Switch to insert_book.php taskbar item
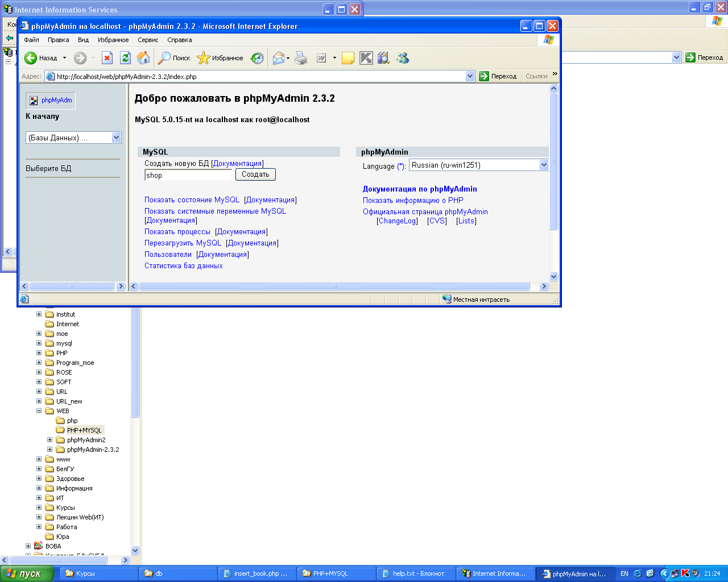 (x=258, y=573)
